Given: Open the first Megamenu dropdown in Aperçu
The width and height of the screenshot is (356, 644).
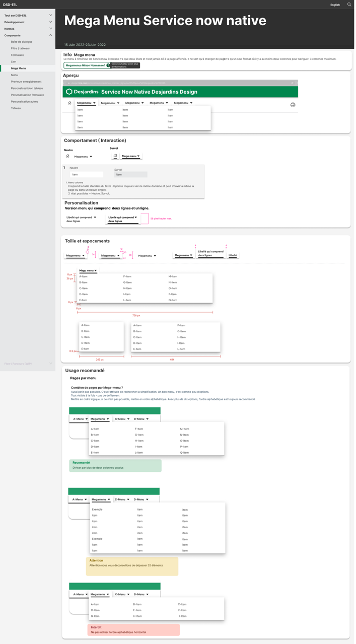Looking at the screenshot, I should (86, 103).
